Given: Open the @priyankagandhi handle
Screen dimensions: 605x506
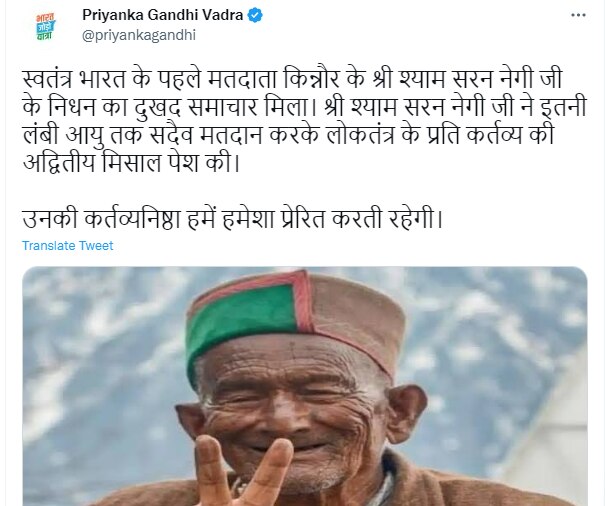Looking at the screenshot, I should (x=139, y=35).
